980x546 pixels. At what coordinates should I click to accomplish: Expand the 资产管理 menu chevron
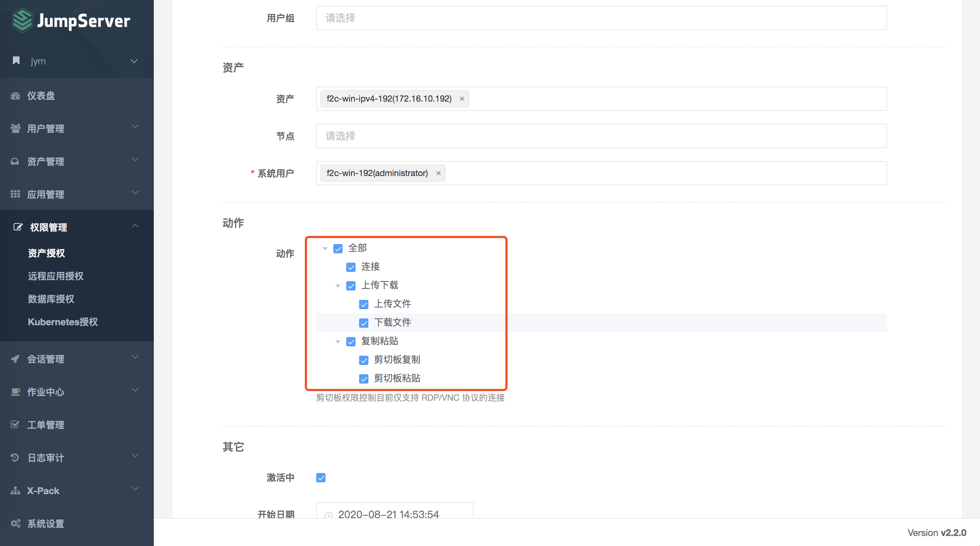coord(135,160)
